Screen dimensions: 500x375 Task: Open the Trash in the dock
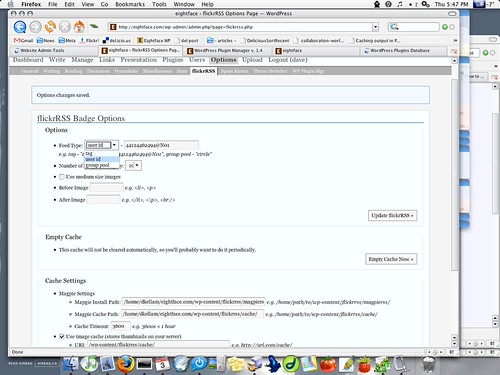(x=429, y=364)
